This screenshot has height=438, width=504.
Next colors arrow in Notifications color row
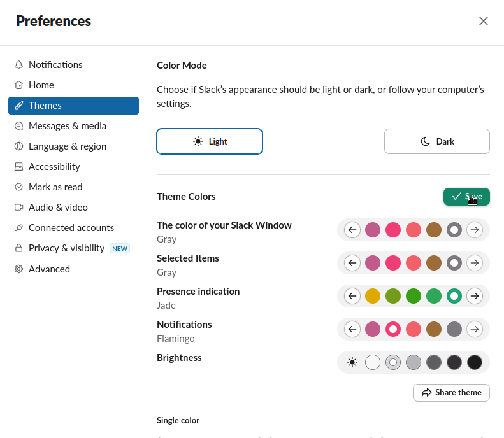[475, 329]
